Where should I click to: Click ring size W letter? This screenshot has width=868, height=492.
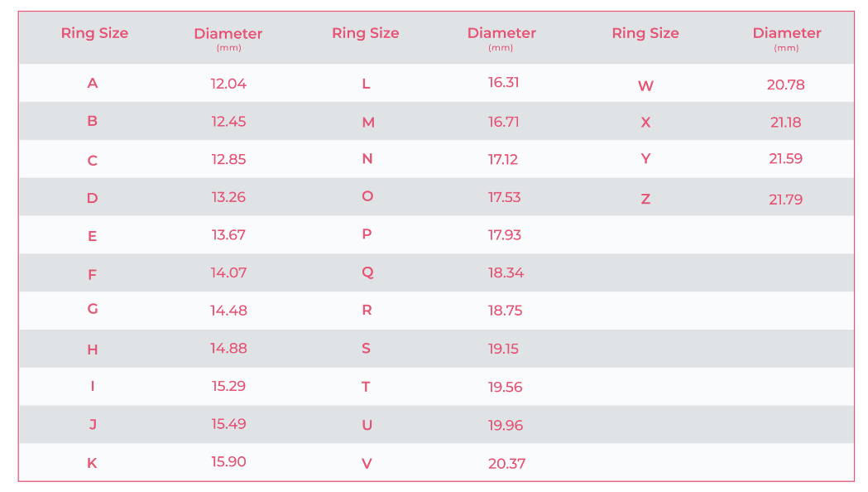(645, 86)
